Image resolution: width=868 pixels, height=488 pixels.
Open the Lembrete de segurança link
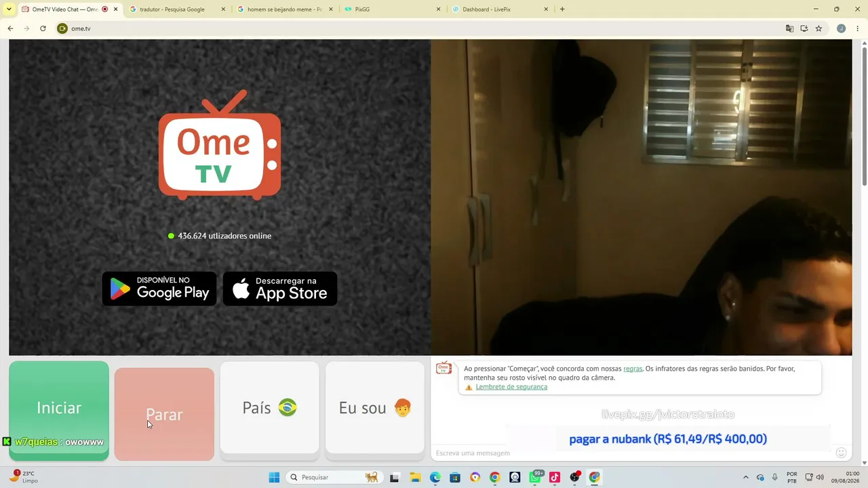[511, 387]
